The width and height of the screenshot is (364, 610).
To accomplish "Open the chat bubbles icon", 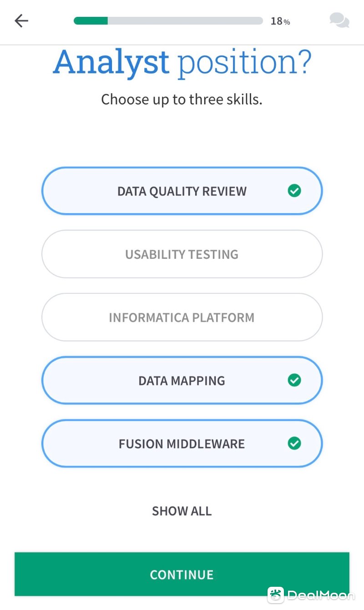I will (x=339, y=21).
